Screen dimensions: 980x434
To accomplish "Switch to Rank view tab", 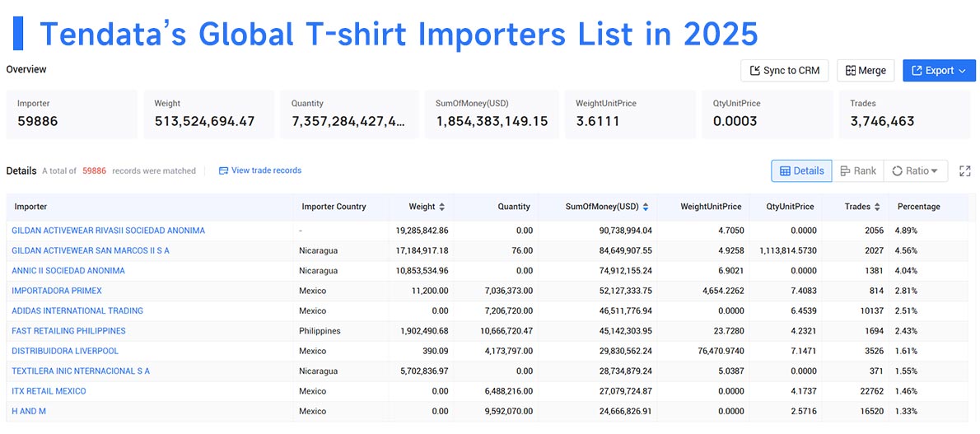I will click(x=857, y=170).
